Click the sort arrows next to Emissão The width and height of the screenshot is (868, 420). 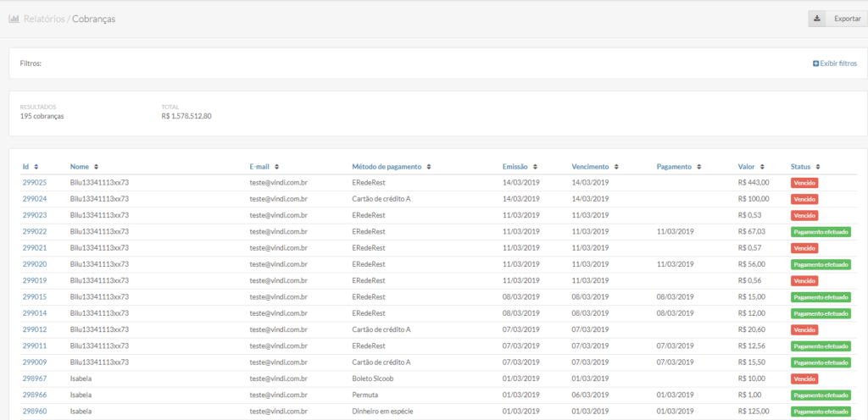tap(536, 166)
